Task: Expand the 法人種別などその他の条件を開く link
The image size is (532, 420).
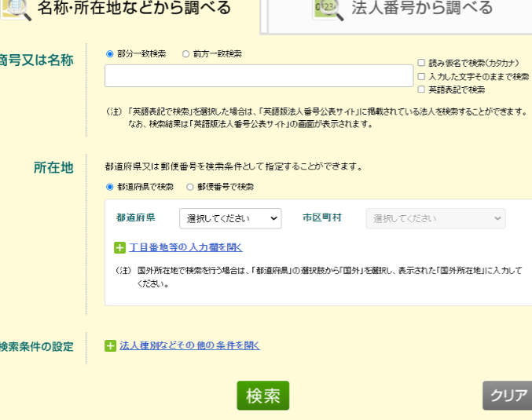Action: [189, 345]
